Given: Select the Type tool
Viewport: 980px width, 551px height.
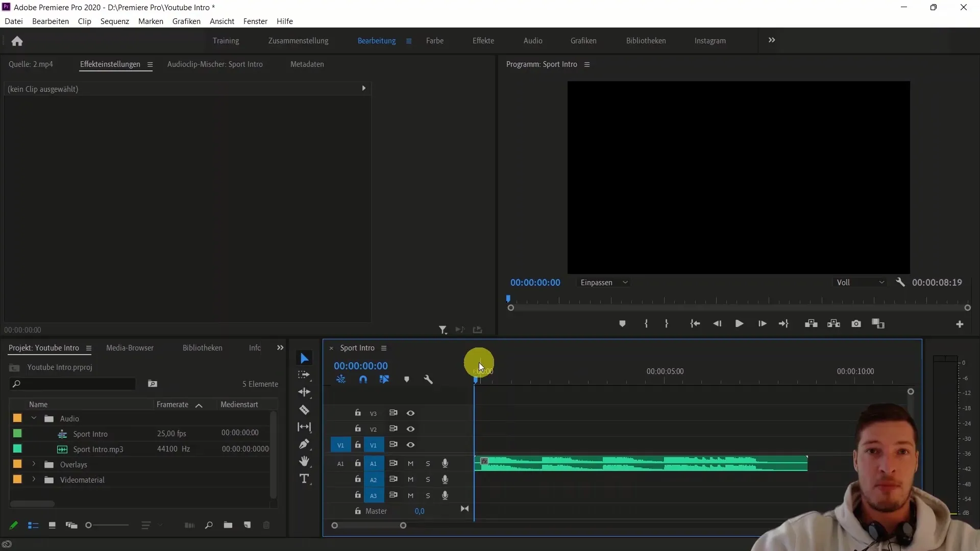Looking at the screenshot, I should (x=304, y=479).
